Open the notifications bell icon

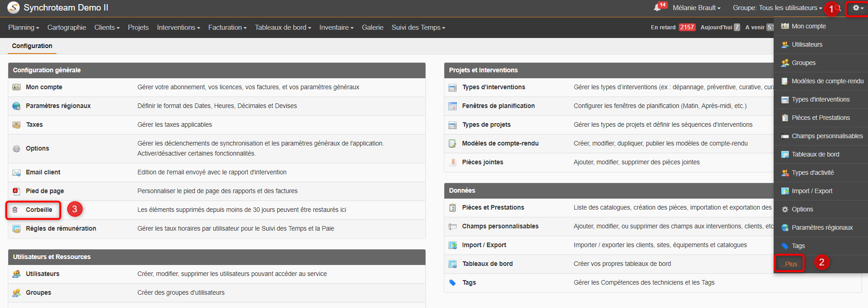tap(657, 8)
